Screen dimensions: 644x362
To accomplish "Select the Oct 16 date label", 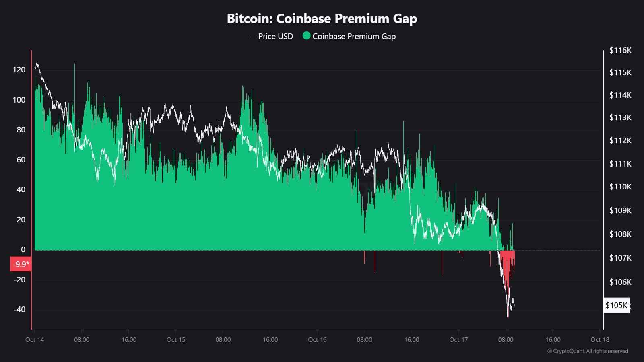I will [x=317, y=339].
